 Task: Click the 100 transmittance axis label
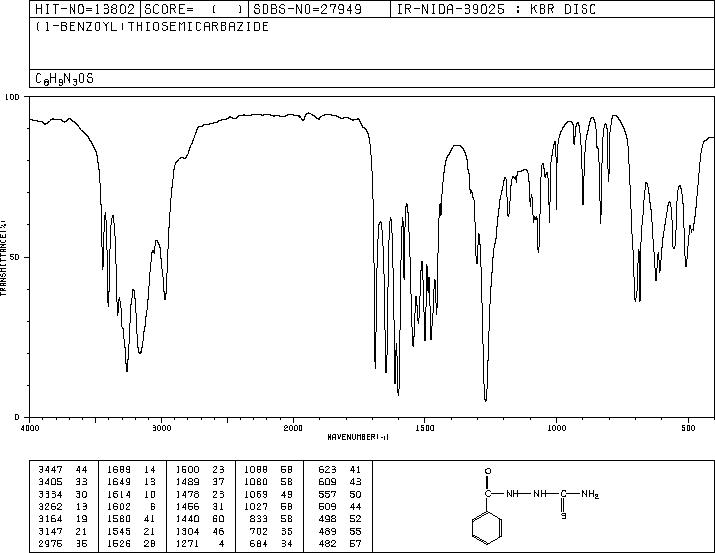click(13, 97)
